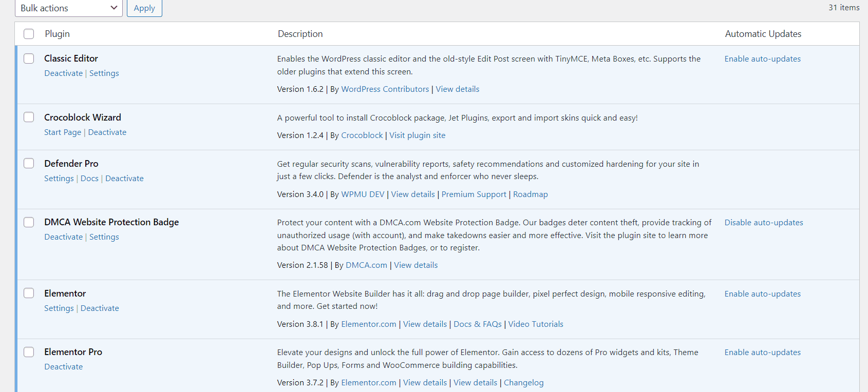
Task: Open Crocoblock Wizard Start Page
Action: pyautogui.click(x=63, y=132)
